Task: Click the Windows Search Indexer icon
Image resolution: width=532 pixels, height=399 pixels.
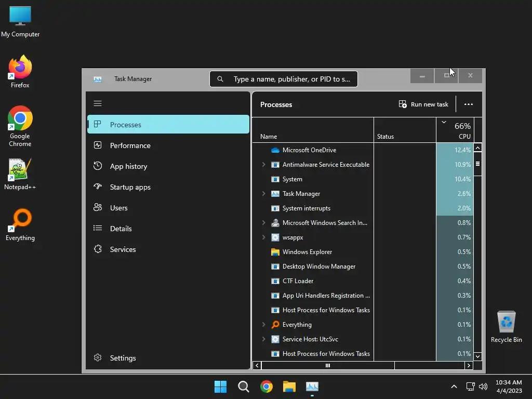Action: (x=275, y=223)
